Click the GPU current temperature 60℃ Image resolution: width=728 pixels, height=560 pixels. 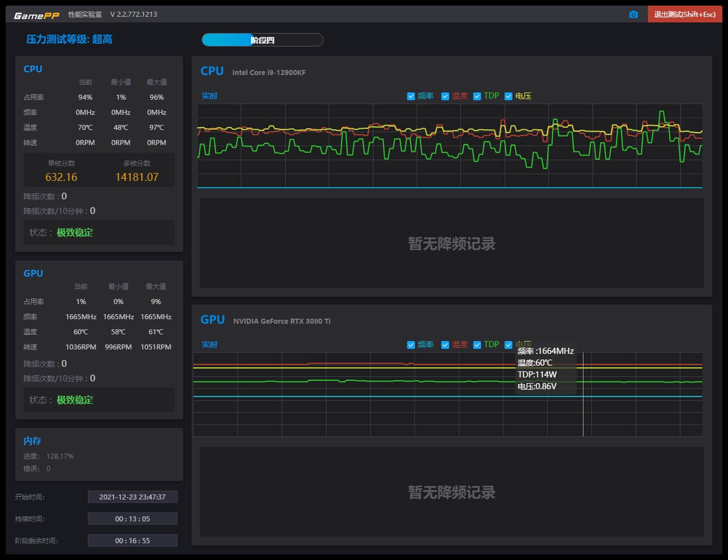coord(81,332)
